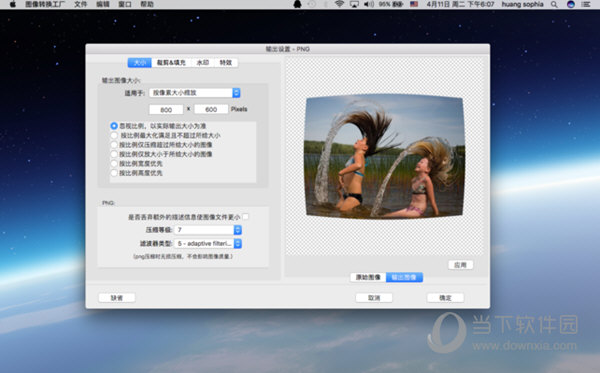600x373 pixels.
Task: Click the date and time in menu bar
Action: [460, 4]
